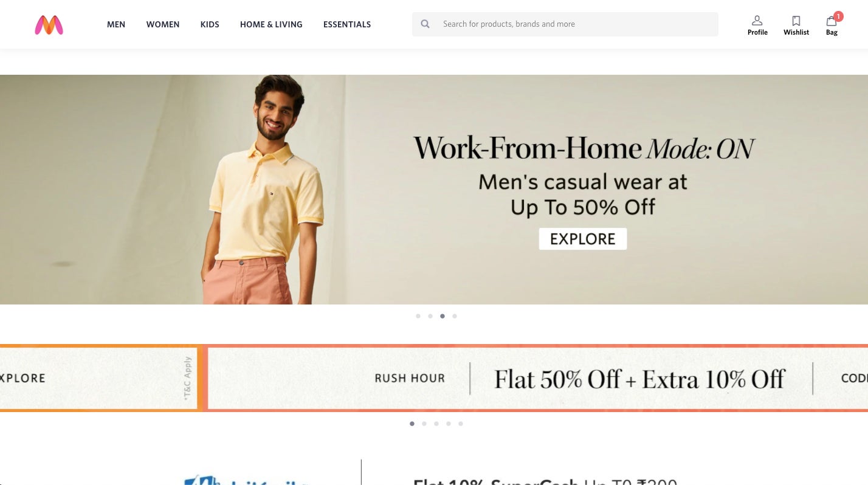Select first dot of main banner carousel

(418, 316)
